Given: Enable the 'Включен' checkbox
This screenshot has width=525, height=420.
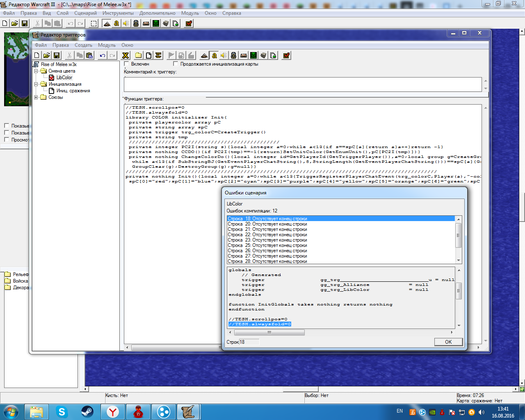Looking at the screenshot, I should 127,64.
